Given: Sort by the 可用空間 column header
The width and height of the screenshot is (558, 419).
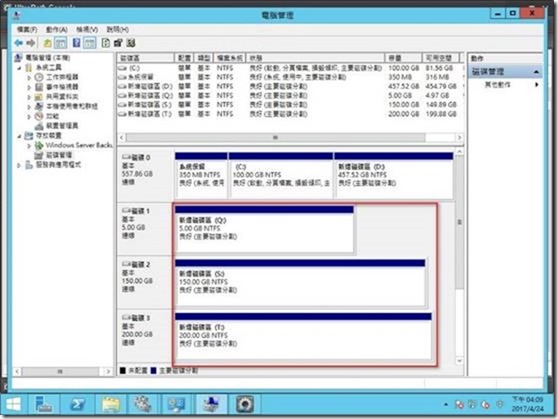Looking at the screenshot, I should pos(441,58).
